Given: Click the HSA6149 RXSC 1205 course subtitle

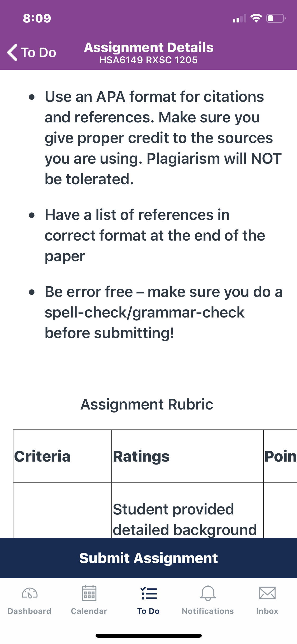Looking at the screenshot, I should coord(149,60).
